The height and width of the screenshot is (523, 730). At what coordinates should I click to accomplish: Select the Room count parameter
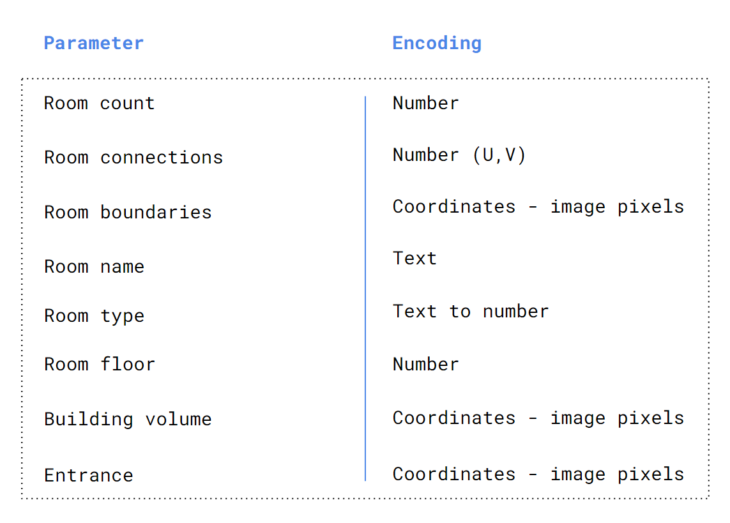[x=99, y=103]
